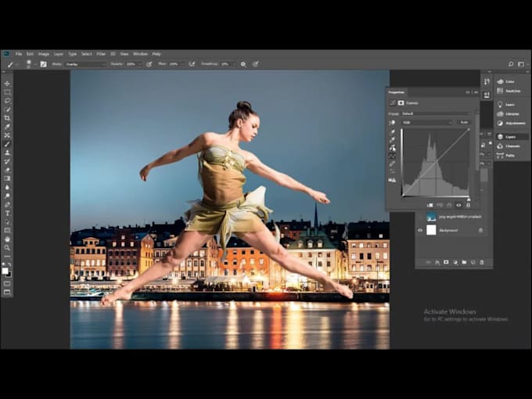Select the Crop tool
The width and height of the screenshot is (532, 399).
[x=7, y=118]
